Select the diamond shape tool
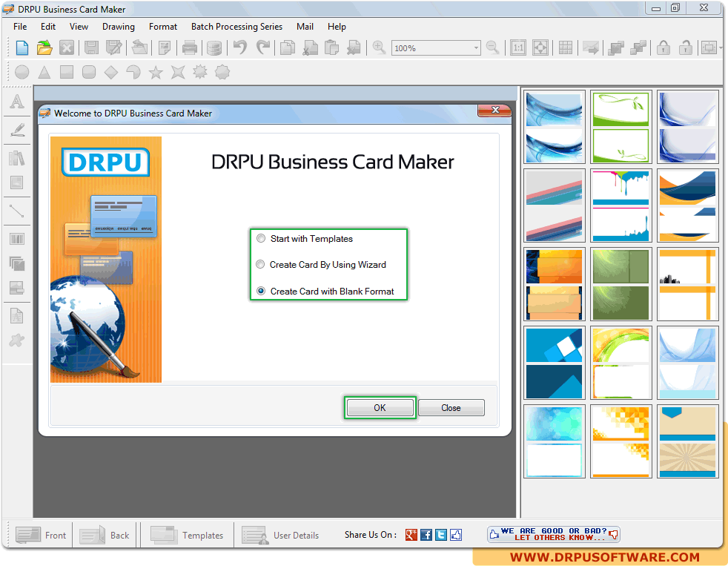Viewport: 728px width, 566px height. (111, 72)
